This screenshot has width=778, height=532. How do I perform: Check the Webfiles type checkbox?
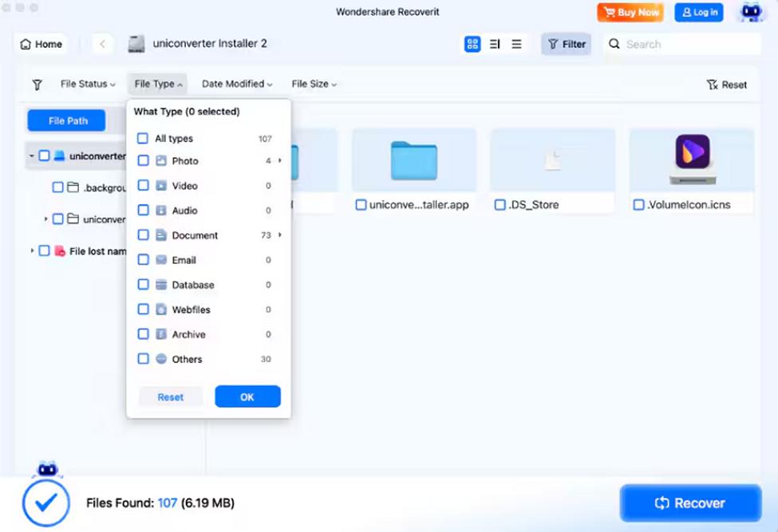[143, 309]
